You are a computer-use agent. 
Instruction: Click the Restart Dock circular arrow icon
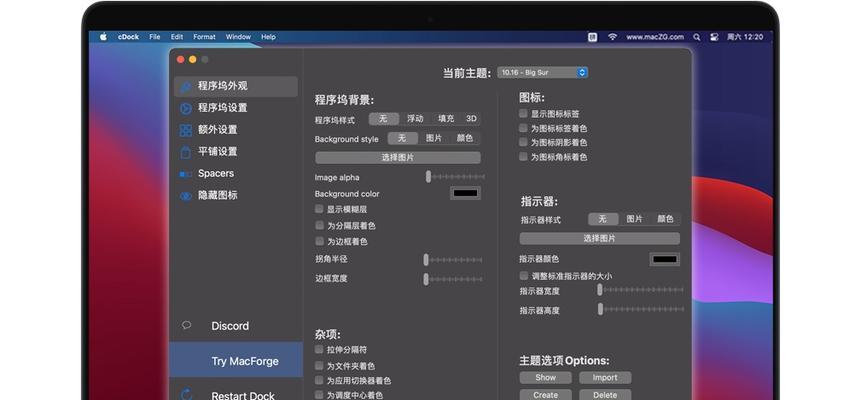[x=187, y=395]
